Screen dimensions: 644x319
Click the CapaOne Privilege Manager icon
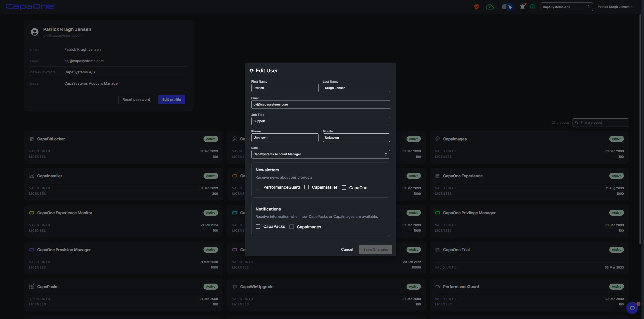point(437,213)
